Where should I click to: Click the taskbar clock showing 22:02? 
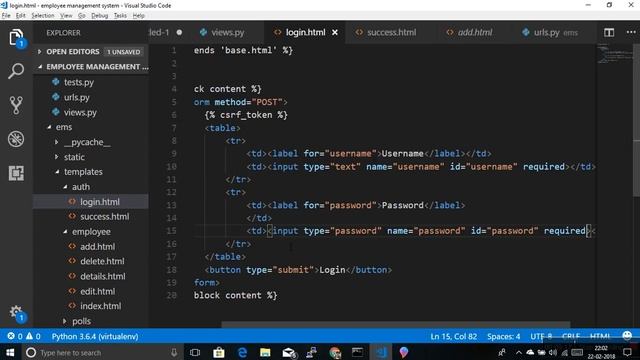(x=601, y=352)
